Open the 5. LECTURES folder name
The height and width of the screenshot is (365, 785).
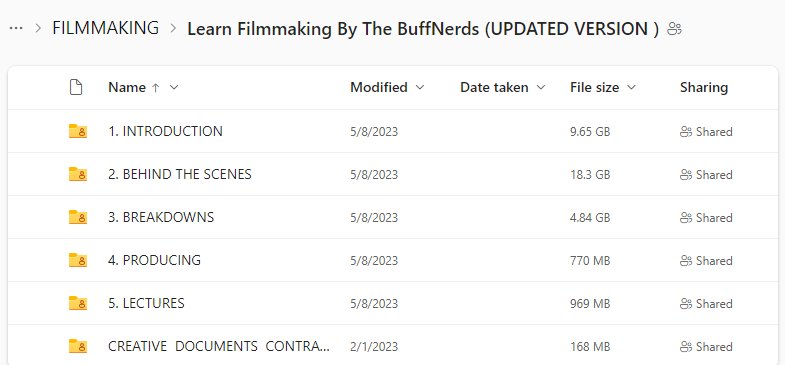coord(146,303)
